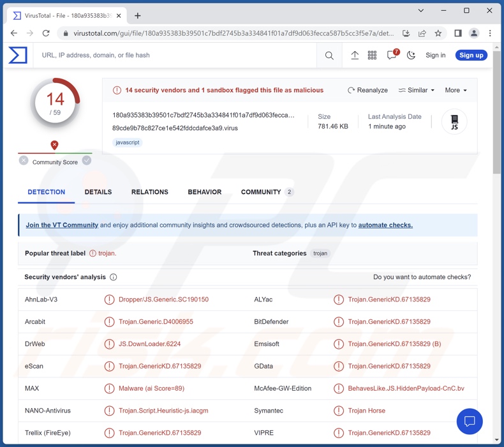Click browser forward arrow
504x447 pixels.
coord(30,33)
